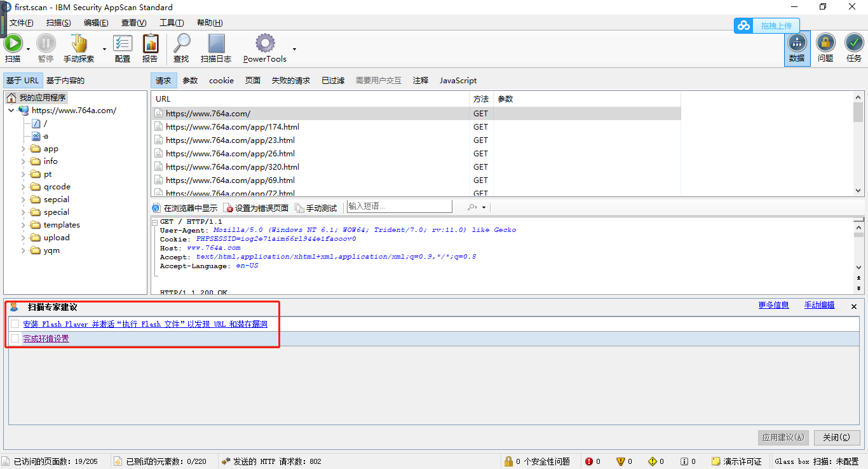This screenshot has height=469, width=868.
Task: Check the Install Flash Player recommendation box
Action: click(15, 324)
